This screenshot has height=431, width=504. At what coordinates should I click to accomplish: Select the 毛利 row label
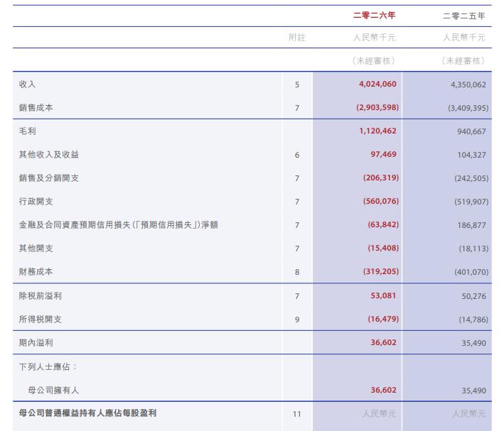click(x=27, y=131)
